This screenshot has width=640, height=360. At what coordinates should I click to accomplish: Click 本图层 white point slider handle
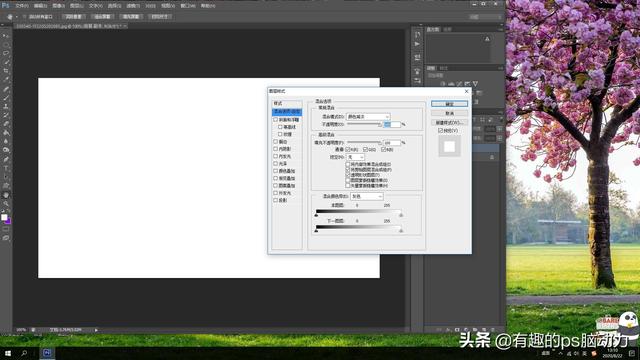(x=401, y=215)
